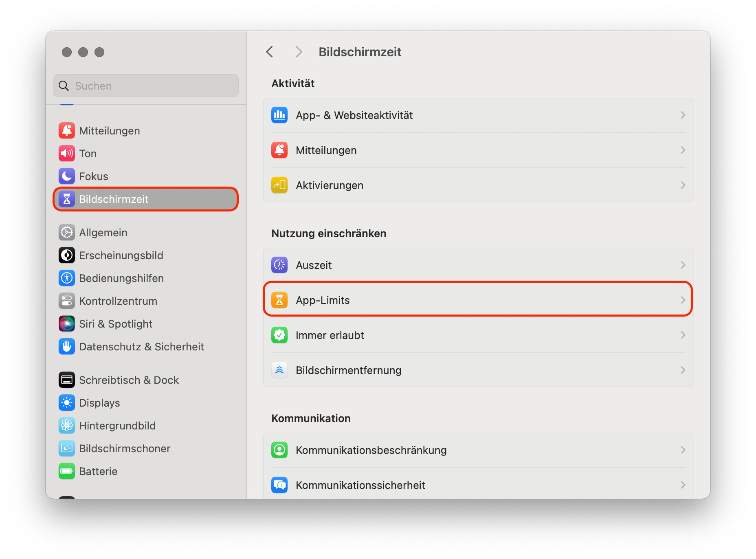This screenshot has height=559, width=756.
Task: Click the Erscheinungsbild icon
Action: click(67, 255)
